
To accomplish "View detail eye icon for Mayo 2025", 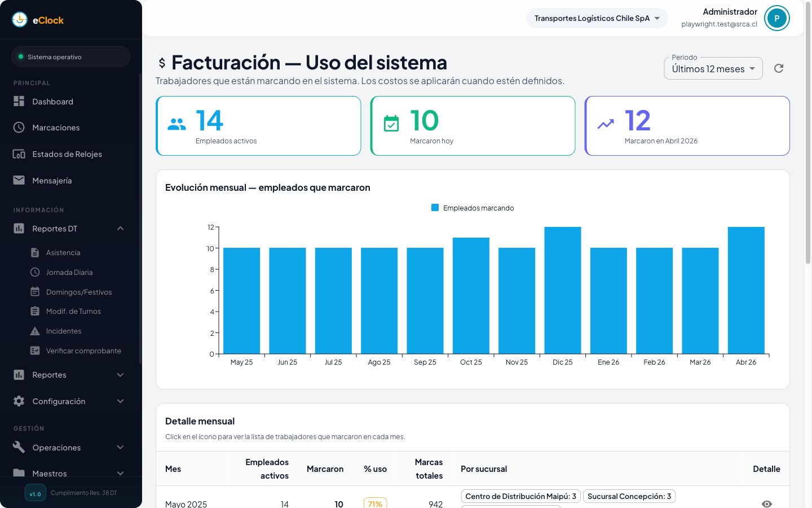I will pos(766,503).
